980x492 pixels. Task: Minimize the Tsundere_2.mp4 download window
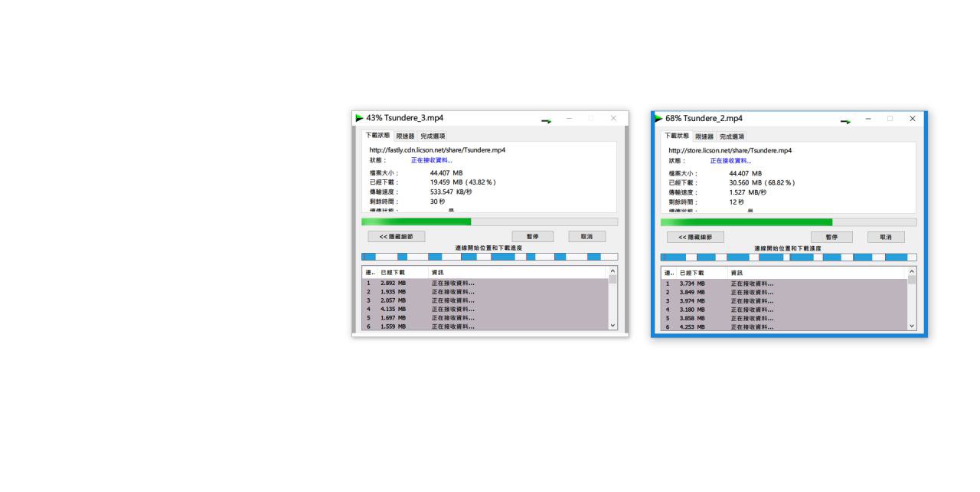point(867,119)
